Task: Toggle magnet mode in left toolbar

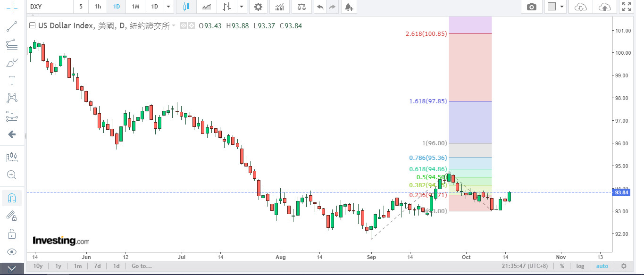Action: coord(12,198)
